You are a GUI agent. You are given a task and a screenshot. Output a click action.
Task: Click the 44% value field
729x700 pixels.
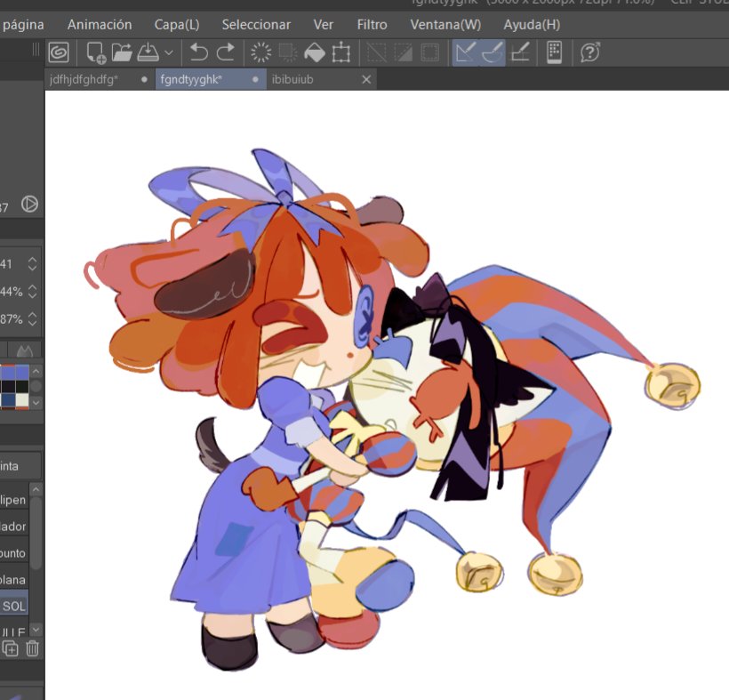12,292
